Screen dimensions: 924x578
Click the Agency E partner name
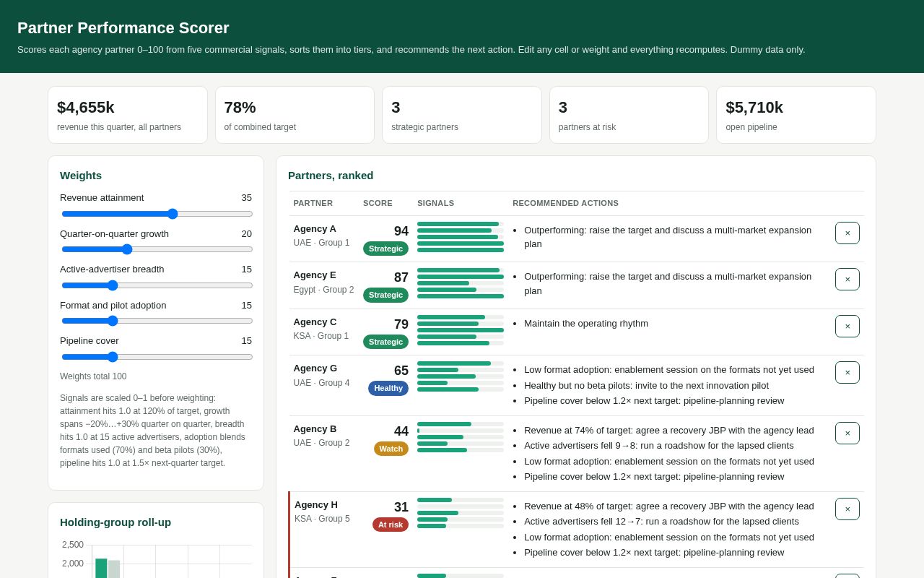point(315,275)
